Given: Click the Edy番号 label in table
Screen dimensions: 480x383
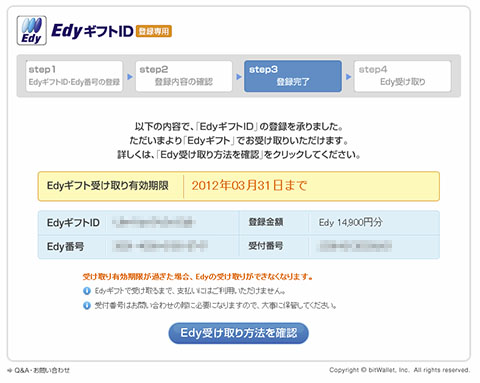Looking at the screenshot, I should click(x=65, y=247).
